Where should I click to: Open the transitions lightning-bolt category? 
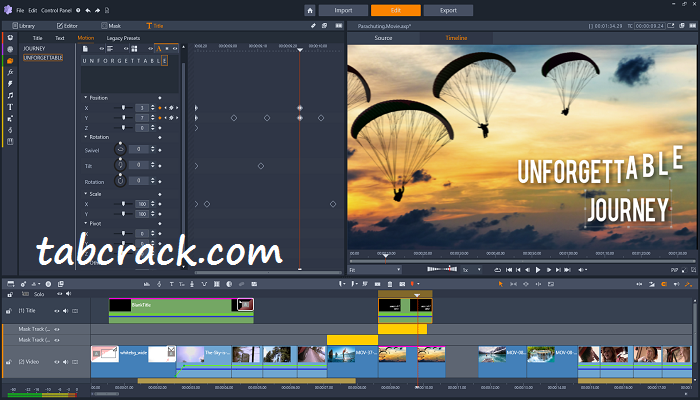10,84
